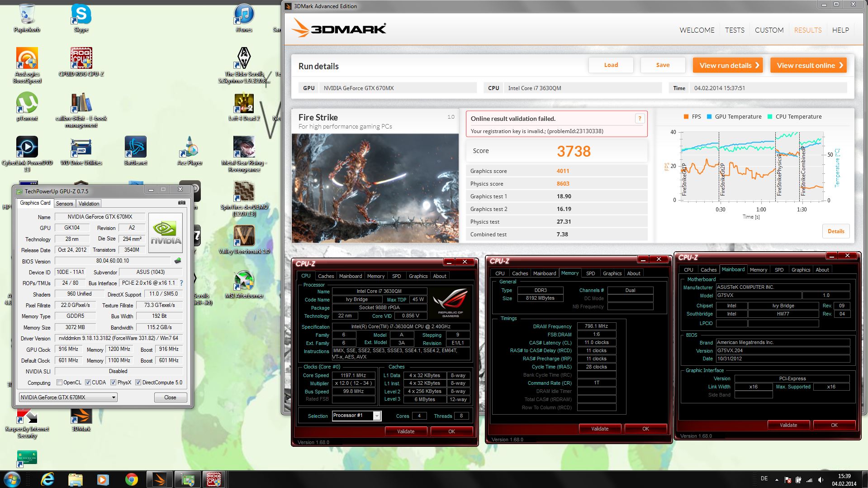Viewport: 868px width, 488px height.
Task: Click the Bus Interface question mark in GPU-Z
Action: click(181, 282)
